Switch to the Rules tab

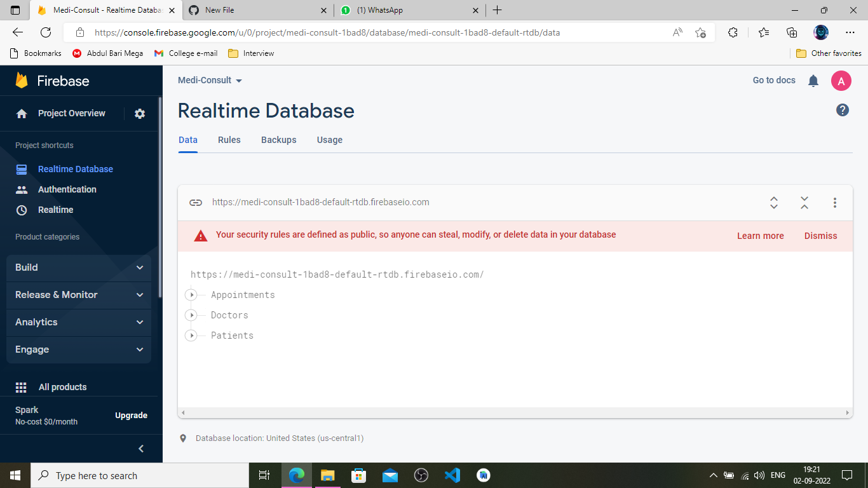tap(229, 140)
